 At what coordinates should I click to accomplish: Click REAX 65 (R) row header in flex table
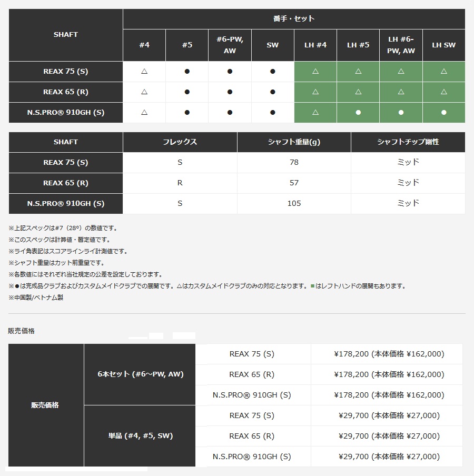point(66,183)
